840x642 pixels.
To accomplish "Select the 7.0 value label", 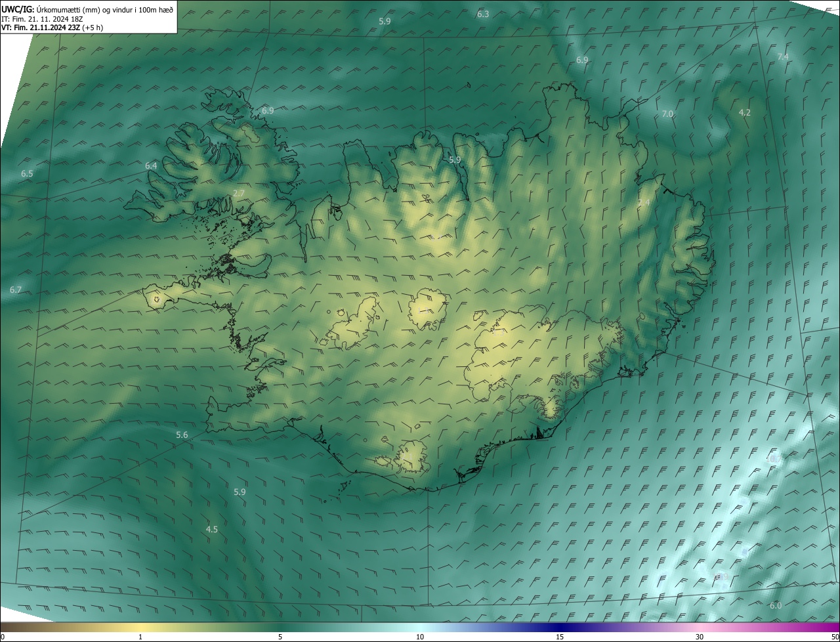I will 667,114.
